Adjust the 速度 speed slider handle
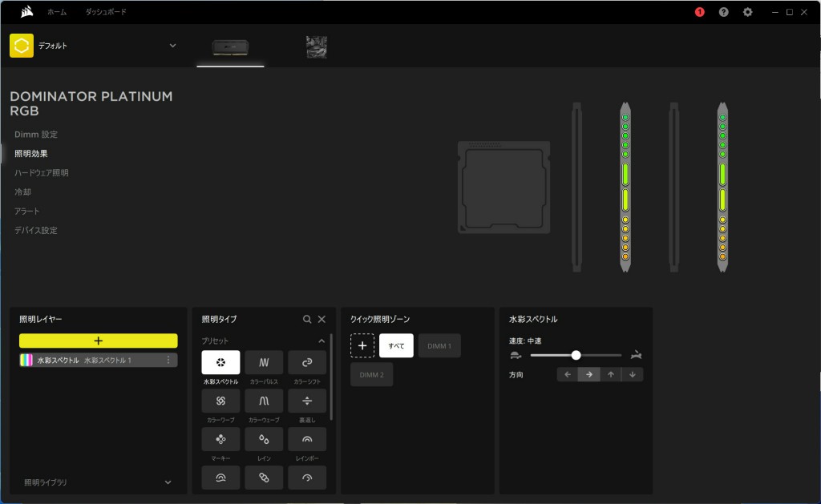821x504 pixels. tap(576, 356)
